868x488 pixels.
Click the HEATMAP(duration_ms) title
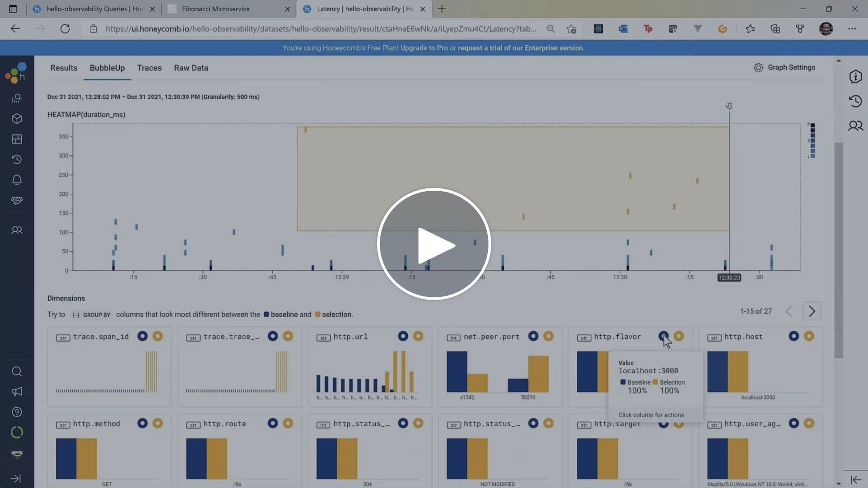click(86, 115)
